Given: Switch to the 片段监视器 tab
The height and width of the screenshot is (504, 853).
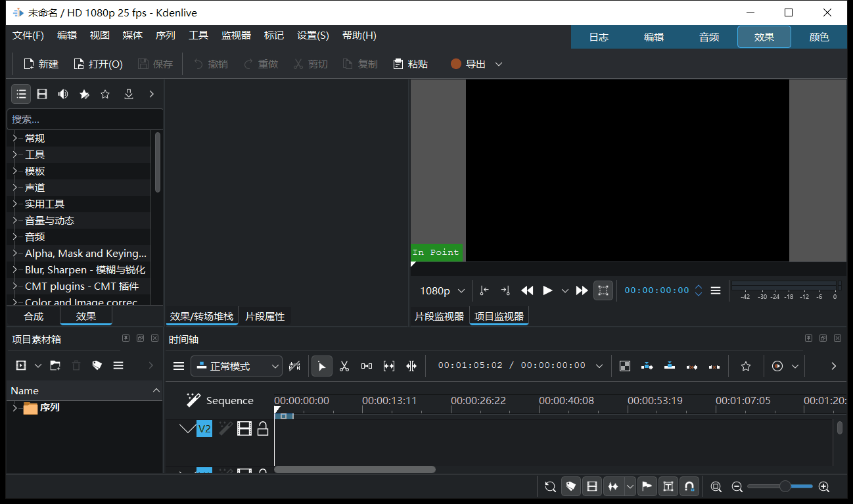Looking at the screenshot, I should [439, 316].
